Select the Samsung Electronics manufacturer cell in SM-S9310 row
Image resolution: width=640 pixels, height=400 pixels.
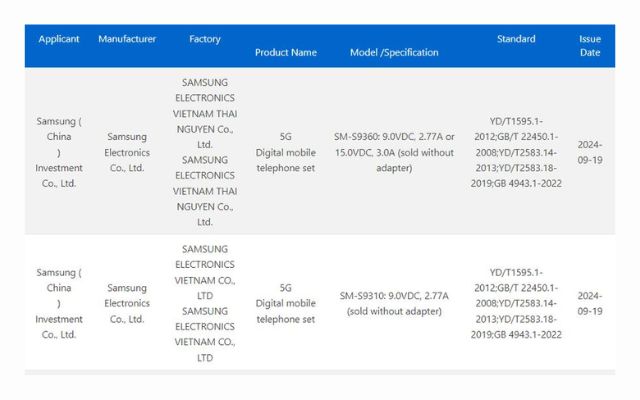click(x=127, y=303)
